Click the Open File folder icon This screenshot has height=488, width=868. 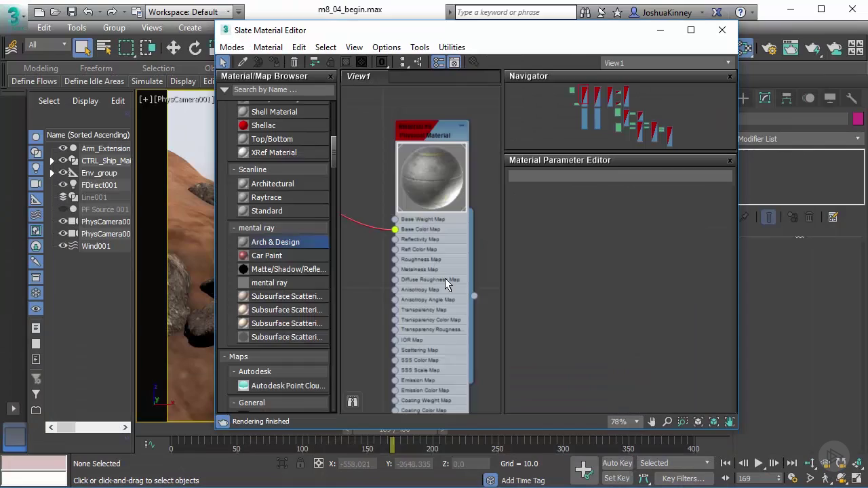pos(56,12)
